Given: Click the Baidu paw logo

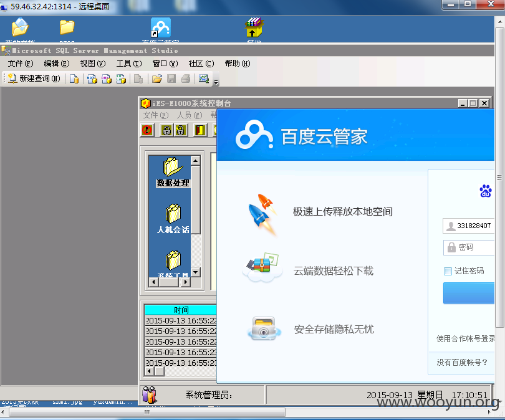Looking at the screenshot, I should pyautogui.click(x=485, y=191).
